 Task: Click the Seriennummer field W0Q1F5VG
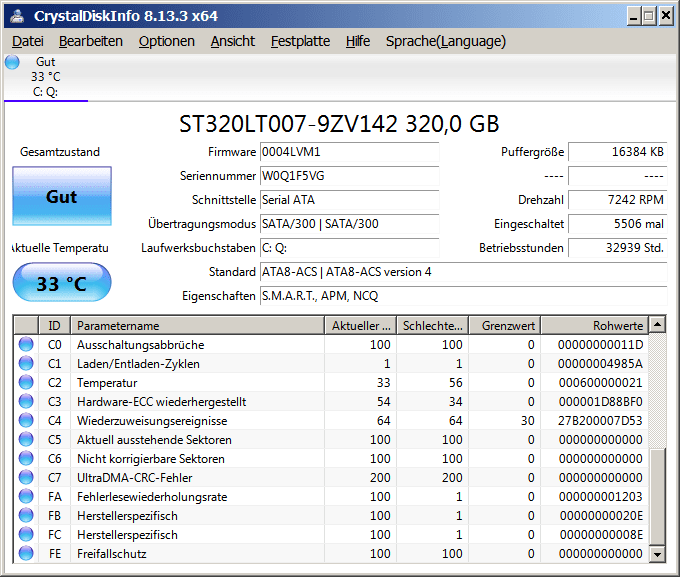[350, 176]
